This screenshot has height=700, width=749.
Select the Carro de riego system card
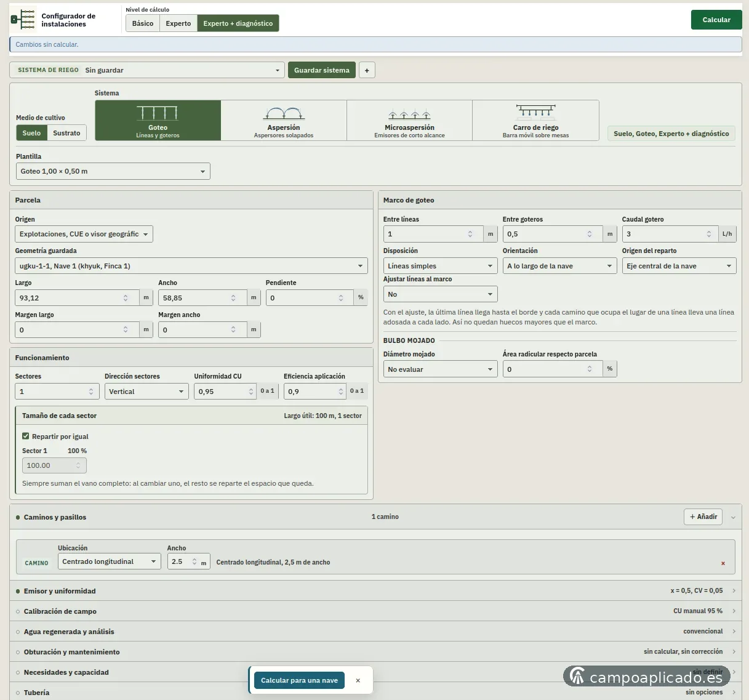[x=536, y=121]
